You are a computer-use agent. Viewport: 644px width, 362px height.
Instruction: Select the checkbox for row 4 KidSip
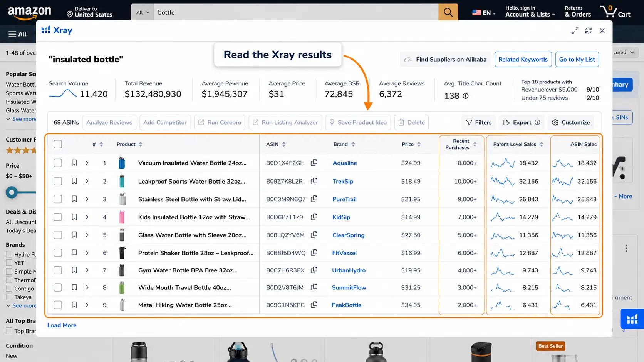pyautogui.click(x=58, y=217)
